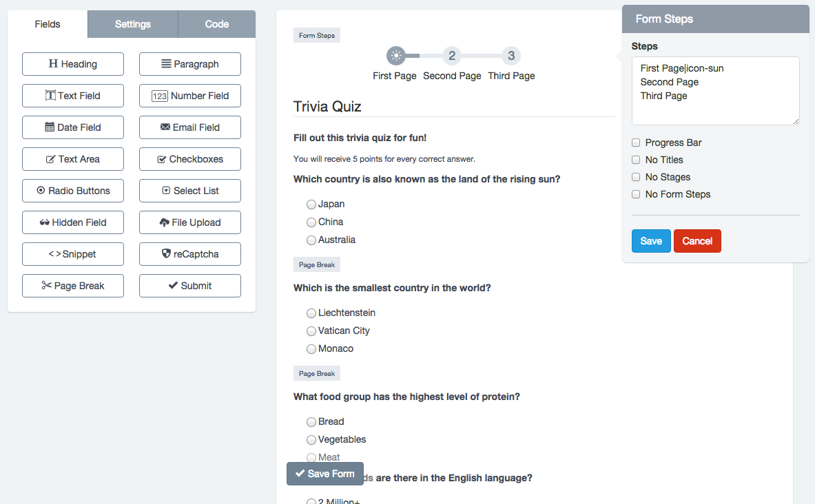
Task: Add a Hidden Field element
Action: click(x=73, y=222)
